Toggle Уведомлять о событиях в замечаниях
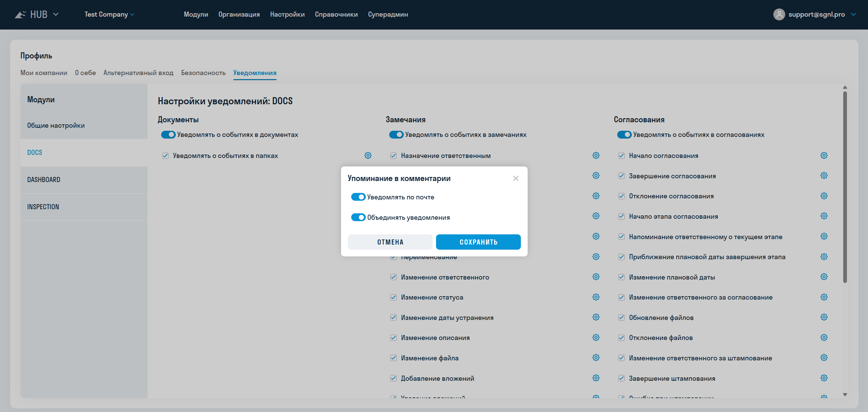Viewport: 868px width, 412px height. pyautogui.click(x=396, y=135)
